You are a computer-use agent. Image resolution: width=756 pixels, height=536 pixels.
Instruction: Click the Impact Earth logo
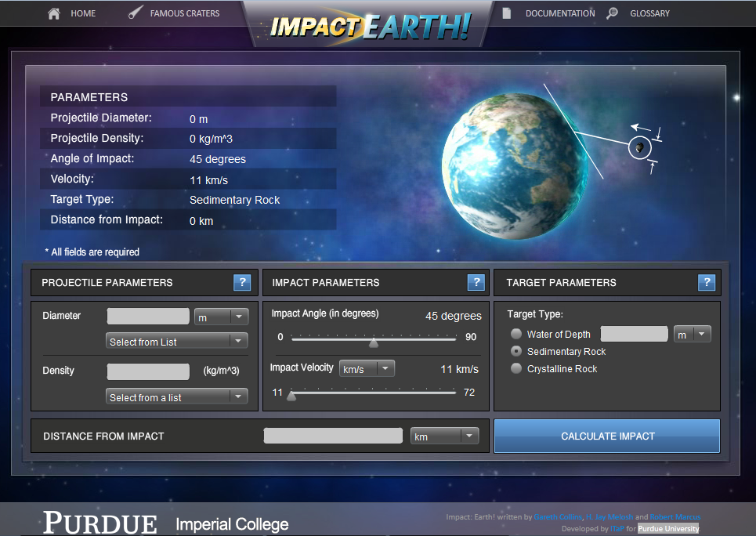tap(371, 27)
